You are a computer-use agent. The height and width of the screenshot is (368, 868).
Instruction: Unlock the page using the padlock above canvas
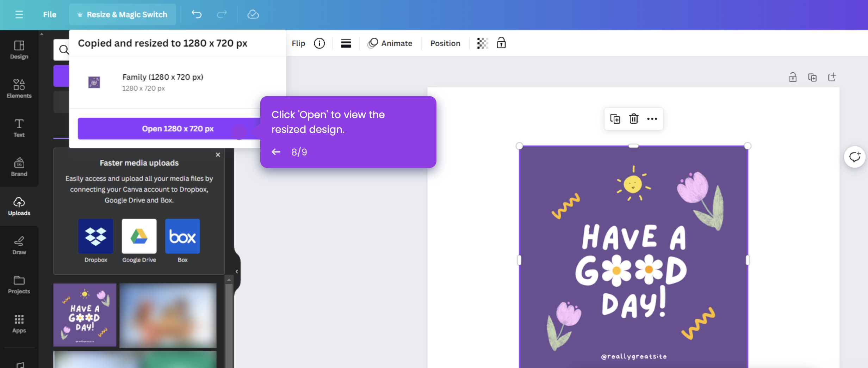(x=793, y=77)
